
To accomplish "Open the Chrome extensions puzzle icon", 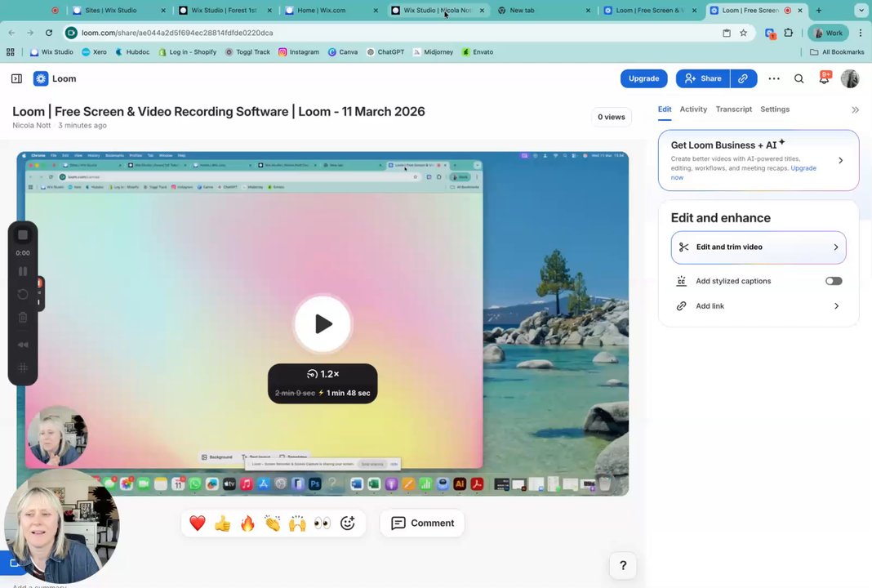I will tap(789, 33).
